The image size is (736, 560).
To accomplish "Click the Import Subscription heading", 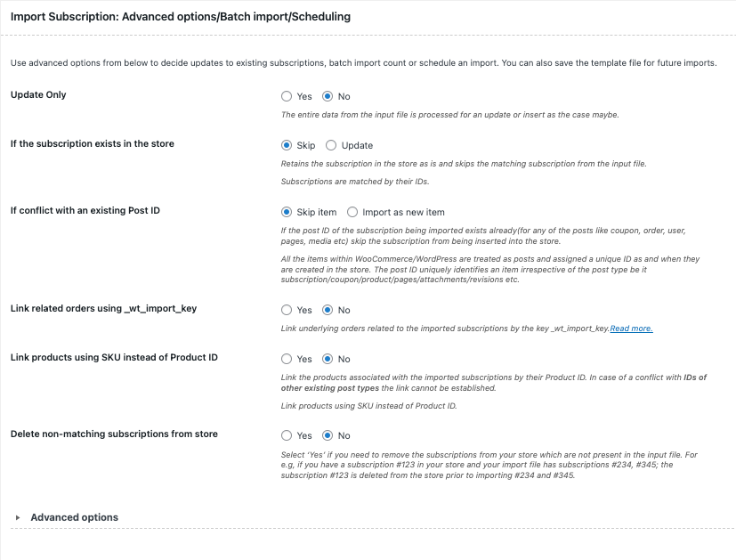I will 180,16.
